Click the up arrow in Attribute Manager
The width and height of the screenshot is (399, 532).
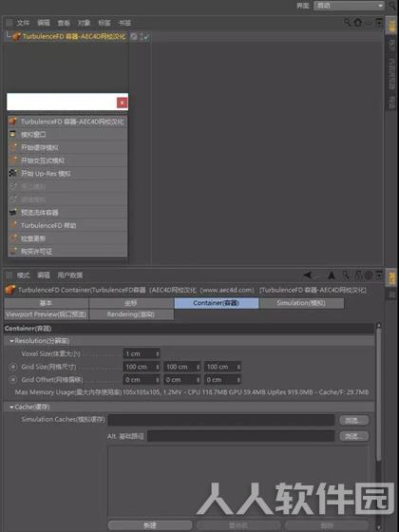332,275
